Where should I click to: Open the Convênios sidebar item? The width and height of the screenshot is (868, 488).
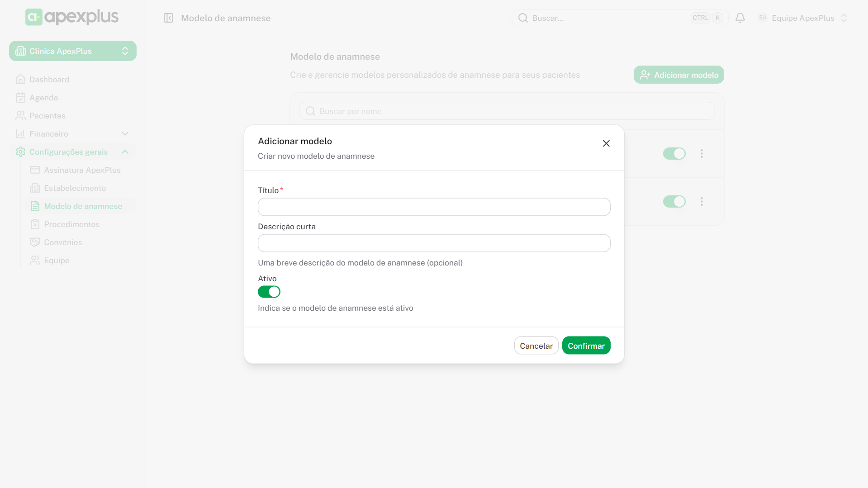point(63,242)
